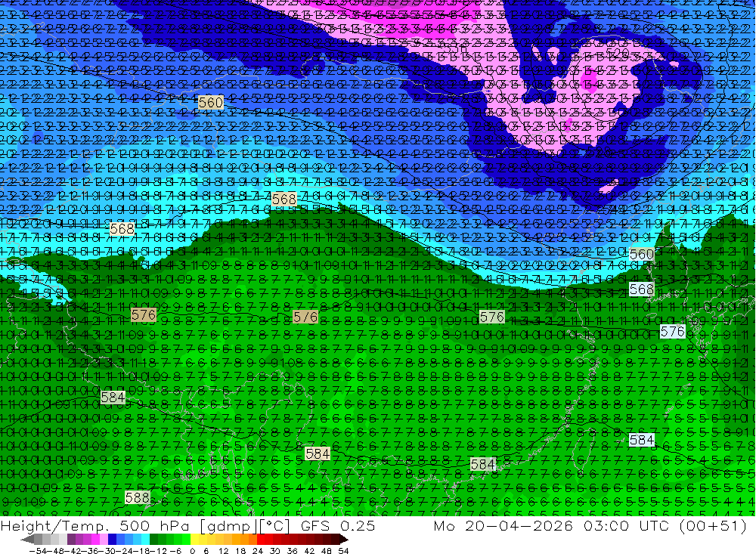Click the '-48' color scale label
This screenshot has width=756, height=554.
[55, 551]
